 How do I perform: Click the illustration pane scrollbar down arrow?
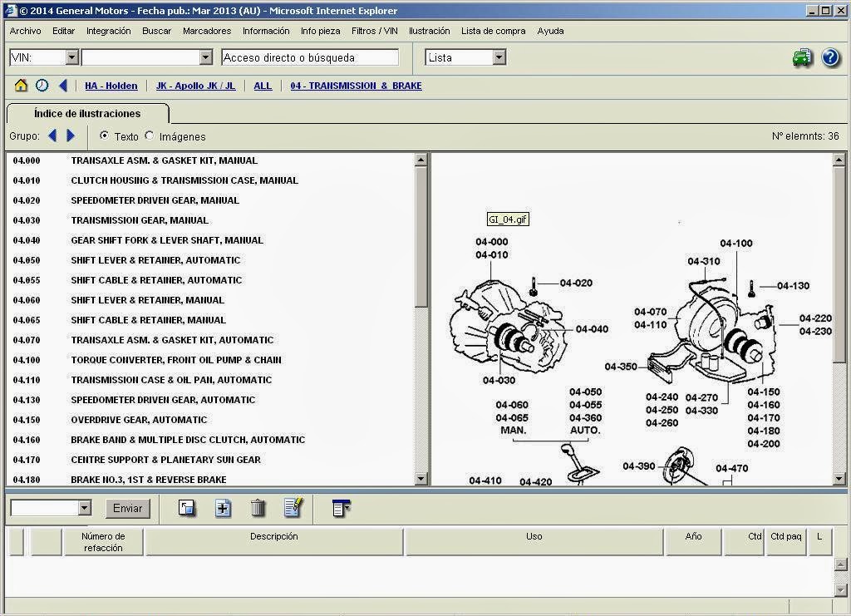click(x=839, y=479)
